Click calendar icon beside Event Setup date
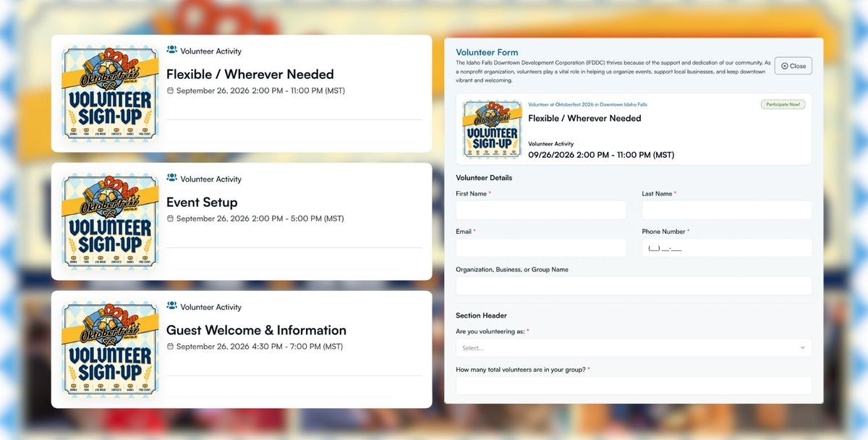This screenshot has height=440, width=868. click(x=170, y=219)
